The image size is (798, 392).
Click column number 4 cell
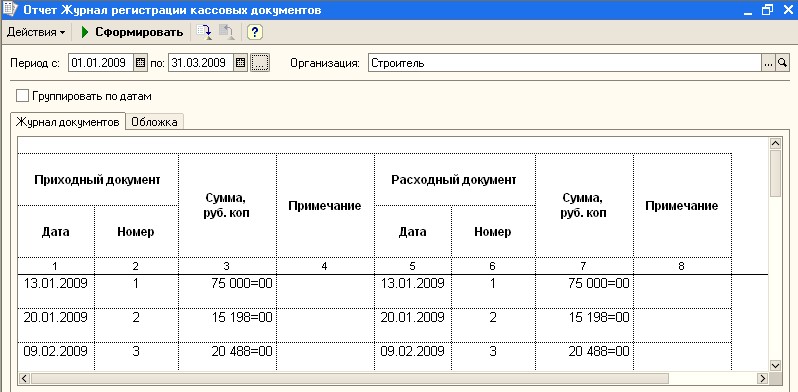325,266
